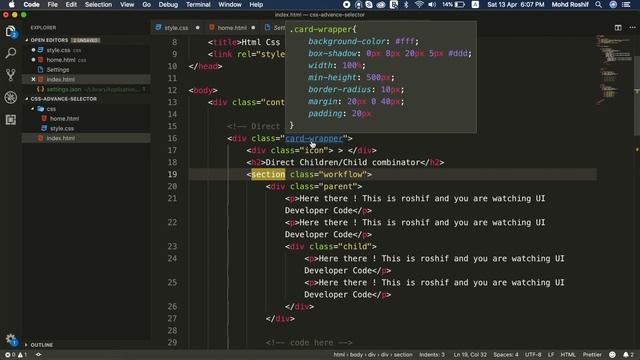Open macOS Notification Center icon

click(627, 4)
